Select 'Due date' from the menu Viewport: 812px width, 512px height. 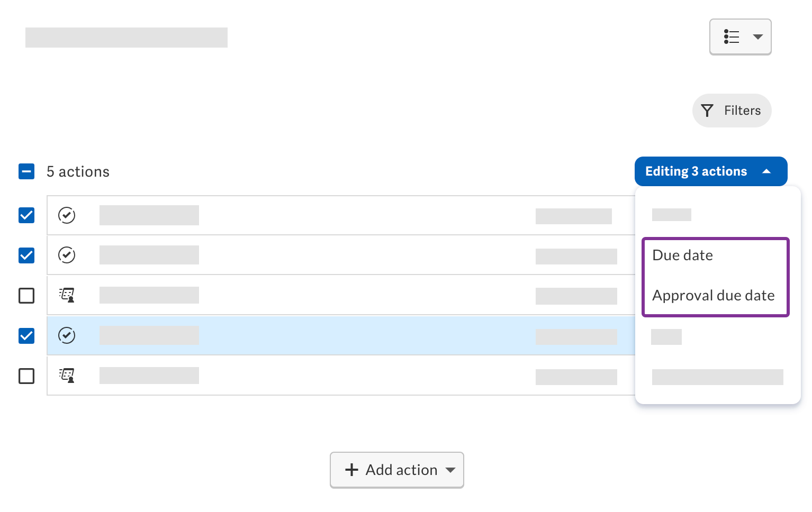coord(682,255)
